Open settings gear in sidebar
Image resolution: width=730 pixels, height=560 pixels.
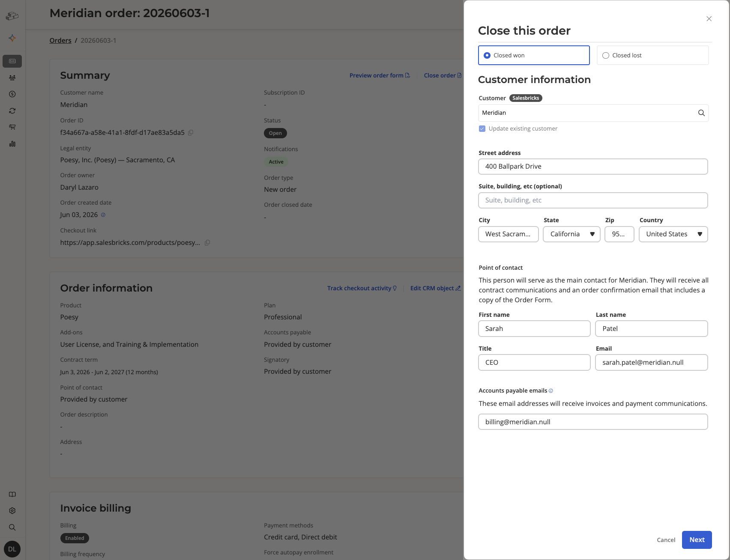coord(12,511)
